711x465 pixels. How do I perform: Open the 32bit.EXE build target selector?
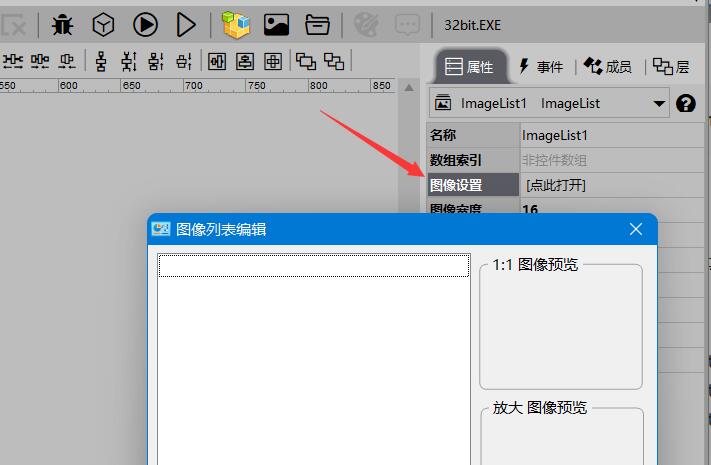[472, 26]
